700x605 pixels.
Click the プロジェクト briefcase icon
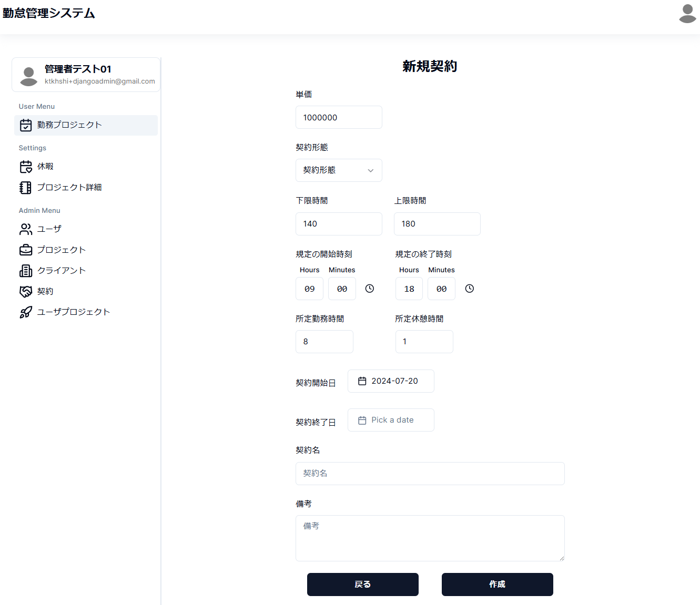(x=26, y=250)
